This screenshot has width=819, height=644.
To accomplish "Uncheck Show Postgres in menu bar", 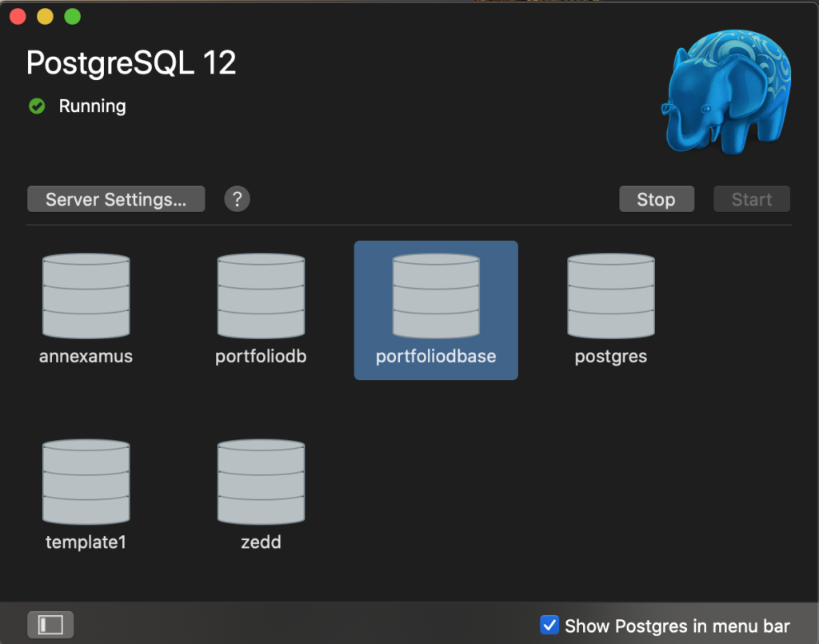I will [x=549, y=625].
